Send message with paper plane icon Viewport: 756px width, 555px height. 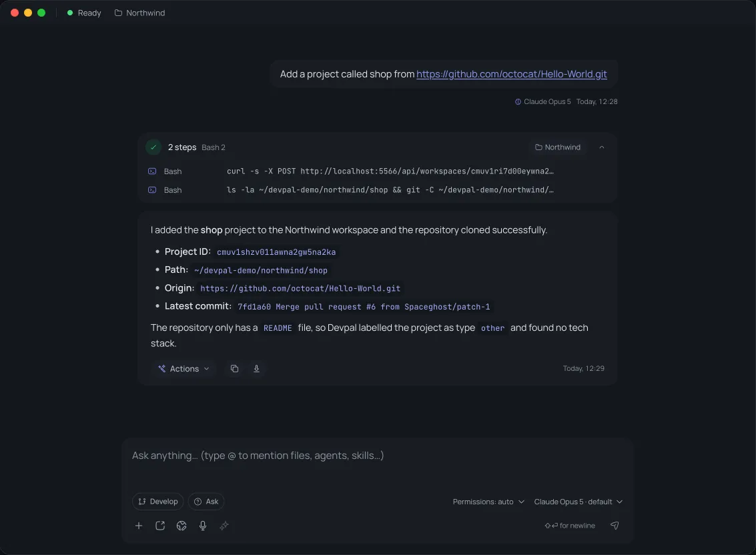pyautogui.click(x=615, y=526)
